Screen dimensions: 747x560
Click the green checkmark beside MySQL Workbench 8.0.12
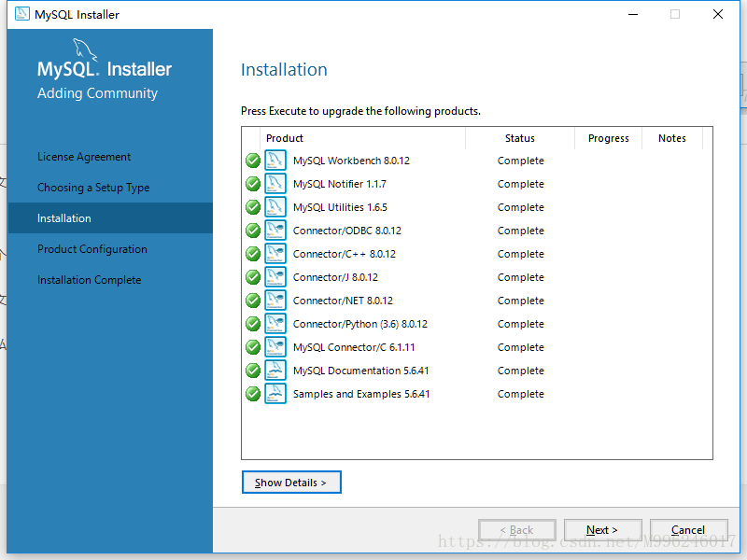[253, 161]
